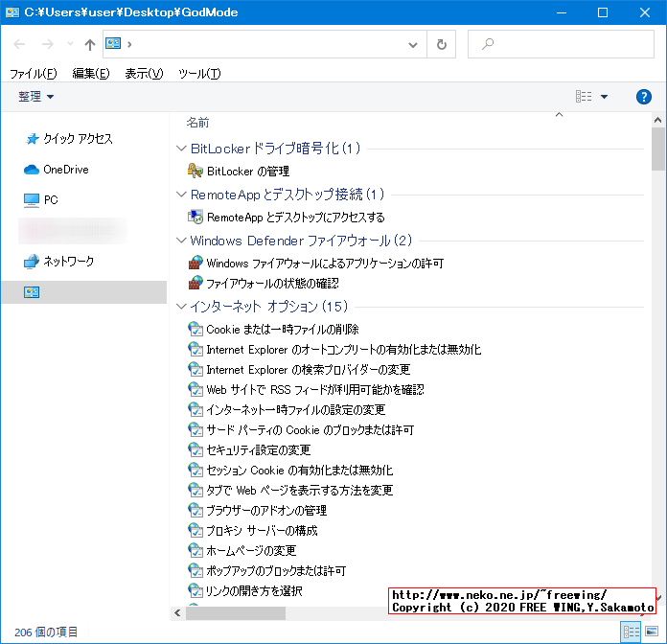Click the firewall アプリケーションの許可 icon

click(x=195, y=263)
